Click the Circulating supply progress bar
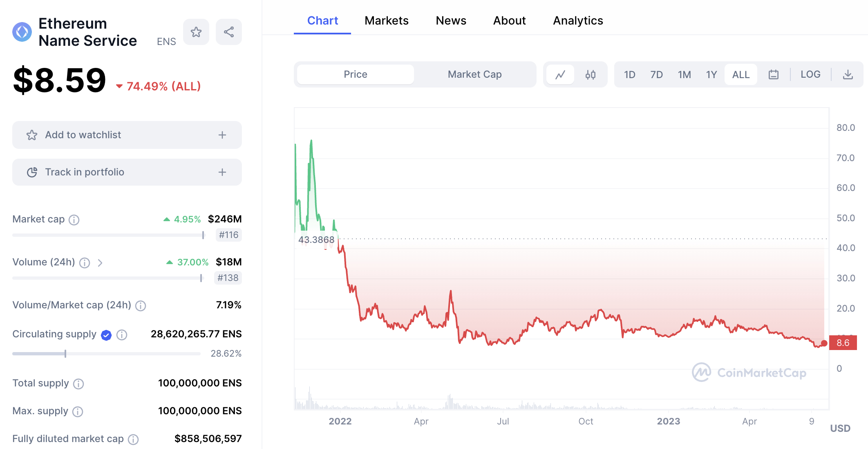Viewport: 868px width, 449px height. (x=106, y=354)
